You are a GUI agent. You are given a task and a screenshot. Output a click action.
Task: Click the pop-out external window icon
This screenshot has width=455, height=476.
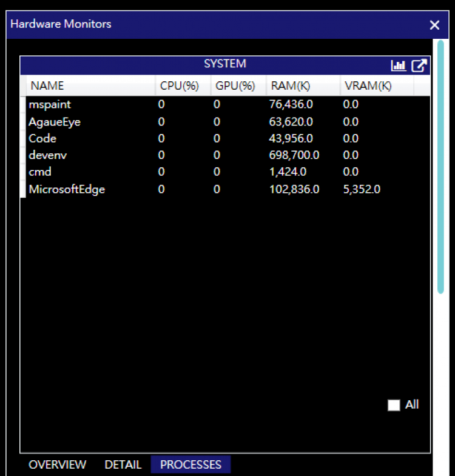point(419,65)
